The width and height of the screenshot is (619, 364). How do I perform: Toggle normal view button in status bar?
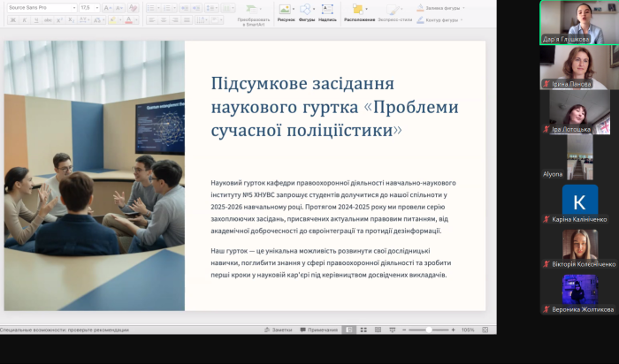click(x=351, y=330)
